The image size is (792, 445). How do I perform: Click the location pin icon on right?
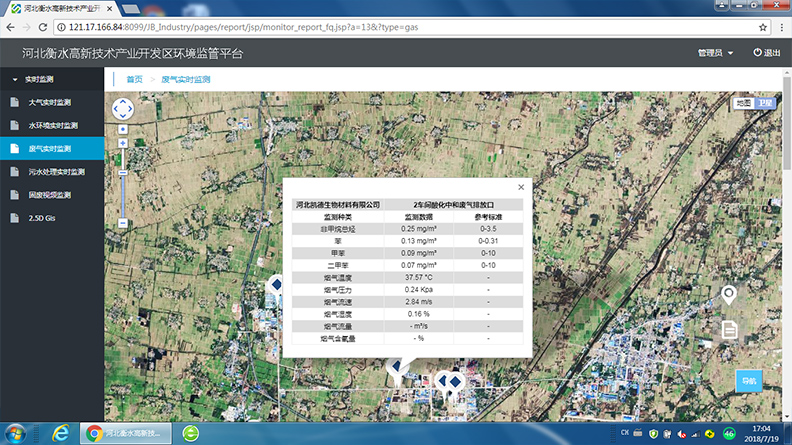[x=729, y=295]
